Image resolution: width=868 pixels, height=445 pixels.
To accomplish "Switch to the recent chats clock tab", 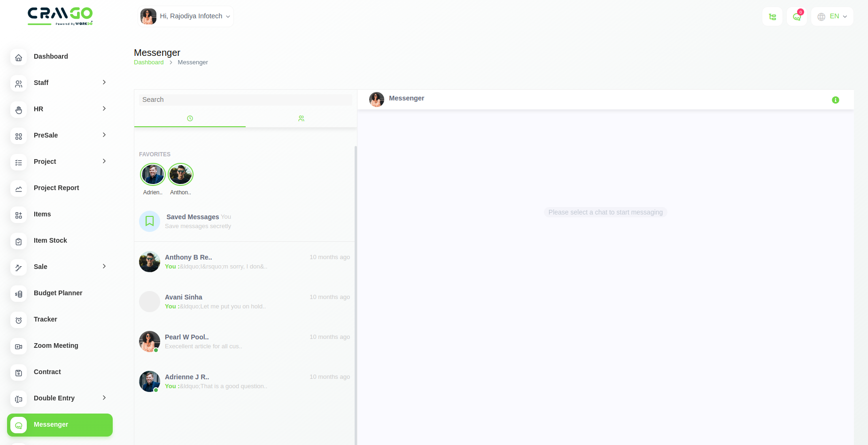I will click(190, 119).
